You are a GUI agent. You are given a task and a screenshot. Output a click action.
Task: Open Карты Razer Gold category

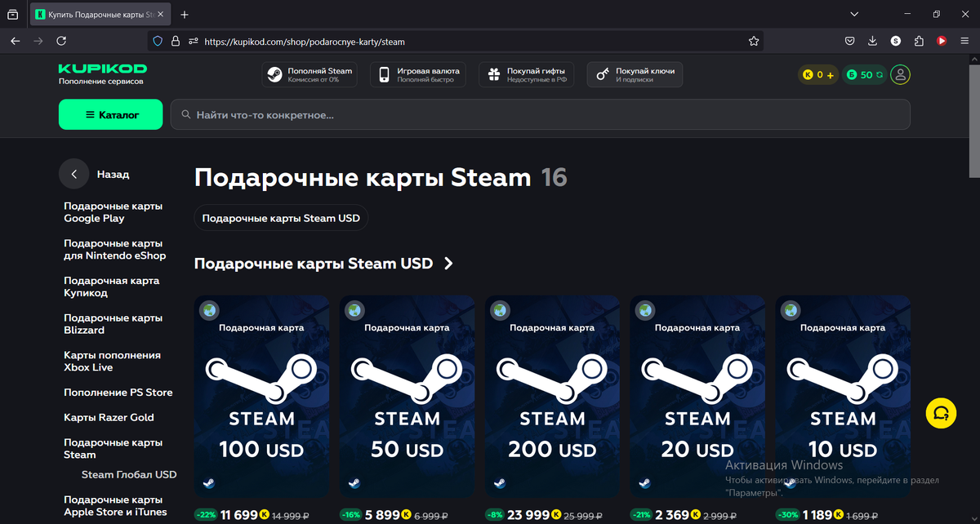109,417
